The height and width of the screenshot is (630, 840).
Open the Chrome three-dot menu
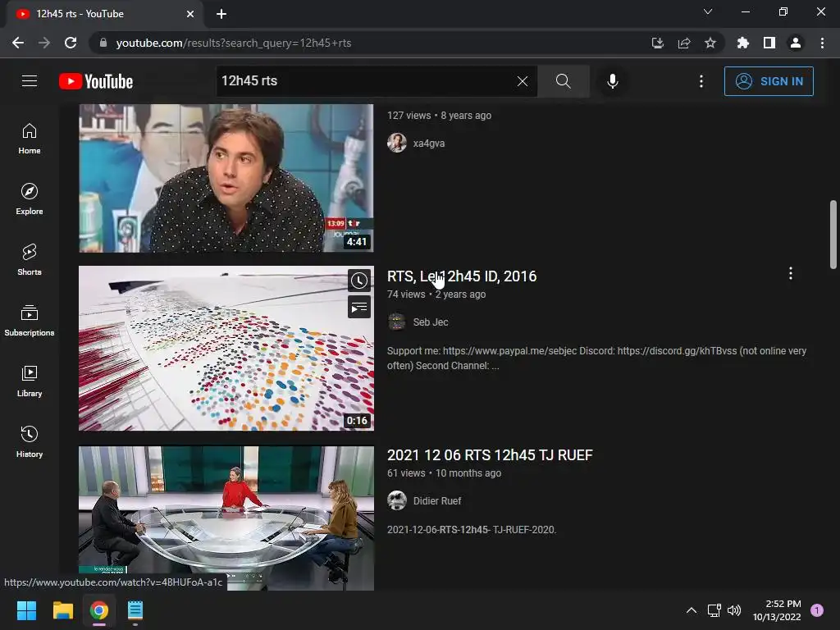point(822,43)
